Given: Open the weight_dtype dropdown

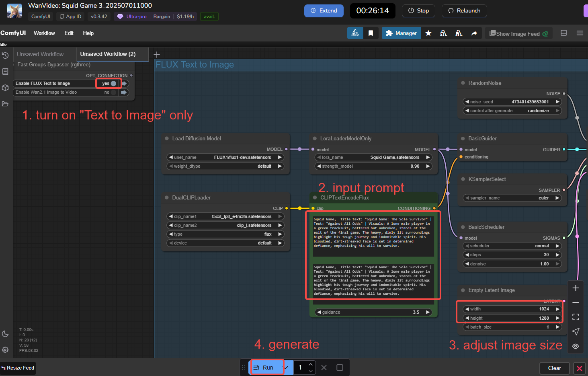Looking at the screenshot, I should pos(225,166).
